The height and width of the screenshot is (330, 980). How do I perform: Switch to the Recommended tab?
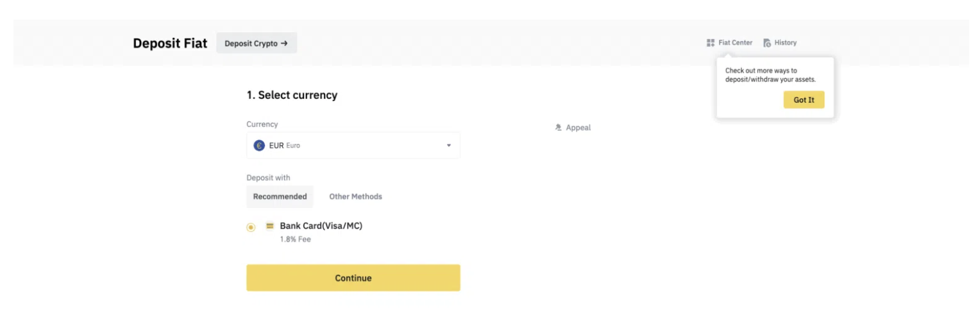(280, 196)
